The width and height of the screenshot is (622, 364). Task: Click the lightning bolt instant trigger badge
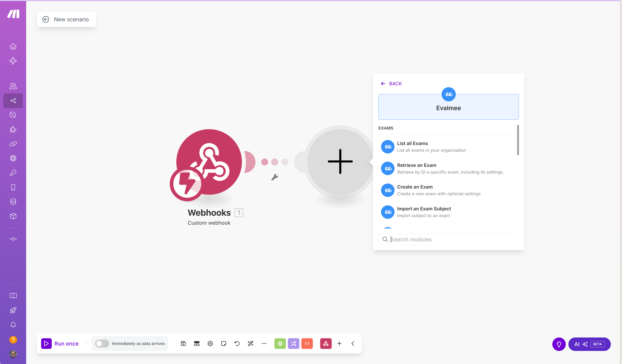187,184
